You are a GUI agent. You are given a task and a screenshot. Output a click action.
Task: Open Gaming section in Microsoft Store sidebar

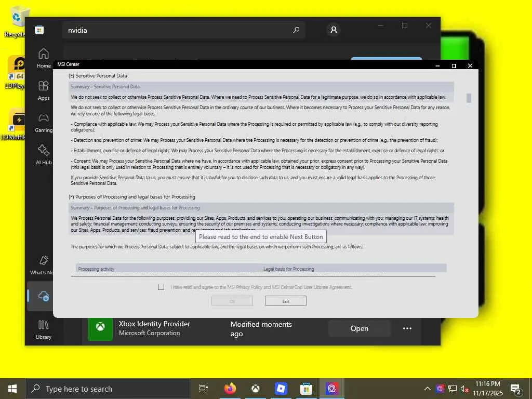[x=44, y=123]
